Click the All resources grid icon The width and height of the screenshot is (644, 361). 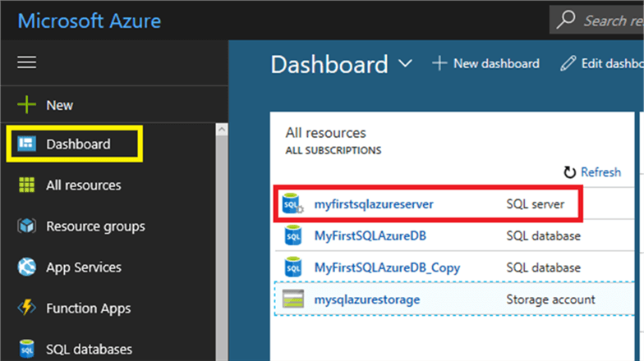[x=27, y=185]
